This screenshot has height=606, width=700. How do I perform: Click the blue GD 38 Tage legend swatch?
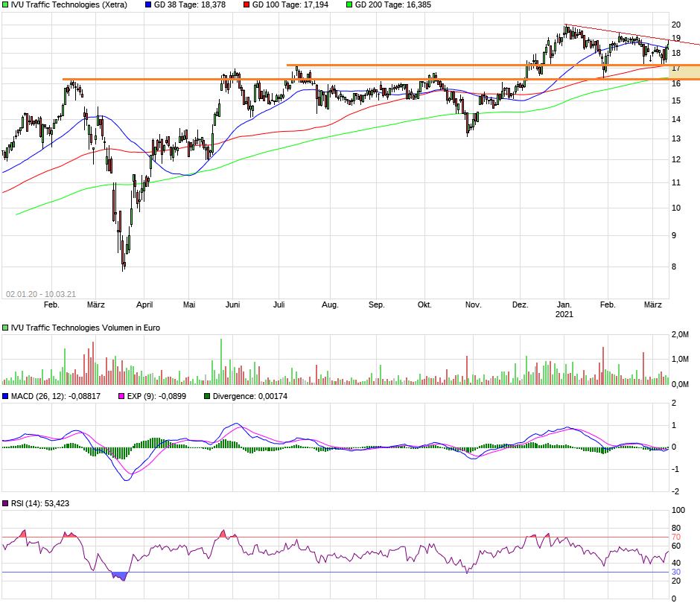pos(148,5)
